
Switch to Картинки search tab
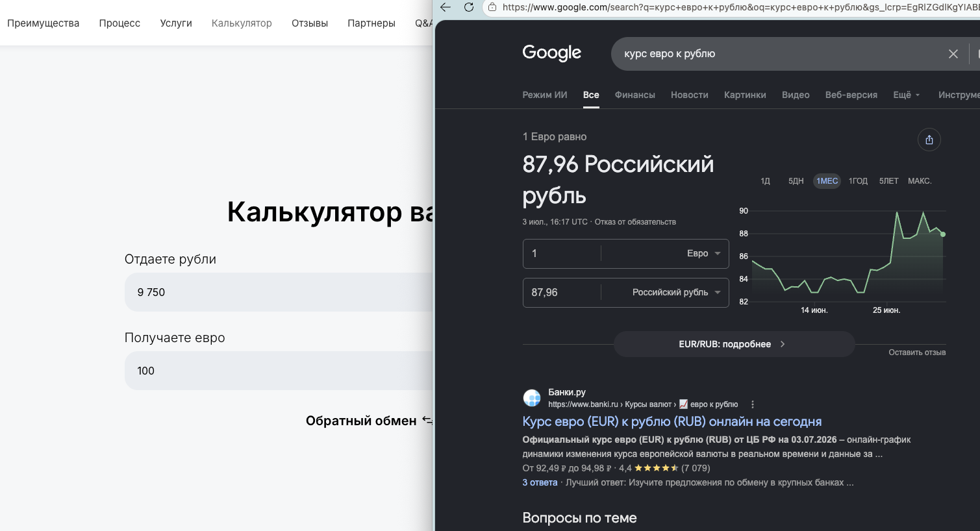coord(745,95)
